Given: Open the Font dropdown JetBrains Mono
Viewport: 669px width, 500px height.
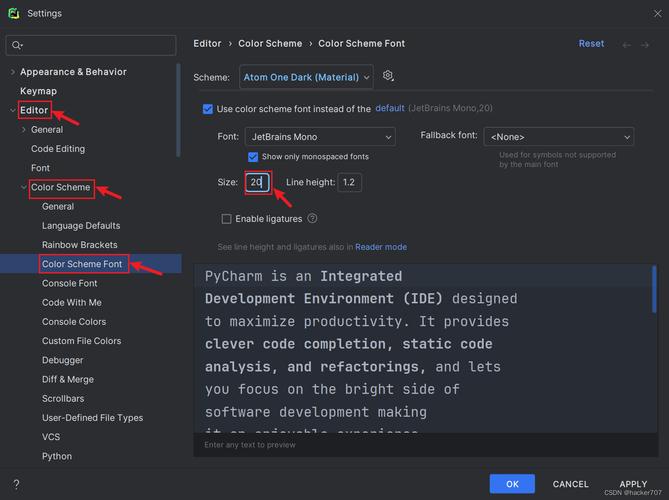Looking at the screenshot, I should [320, 137].
